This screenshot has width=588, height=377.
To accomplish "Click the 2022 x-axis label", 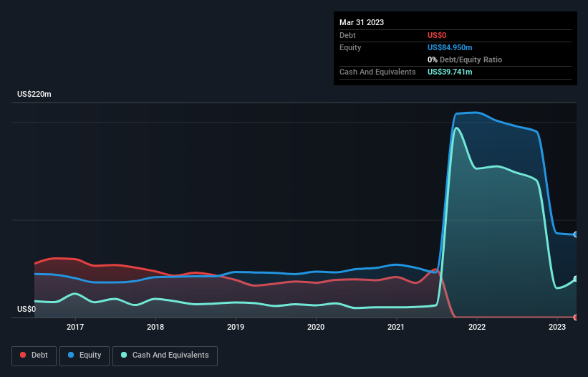I will pos(477,327).
